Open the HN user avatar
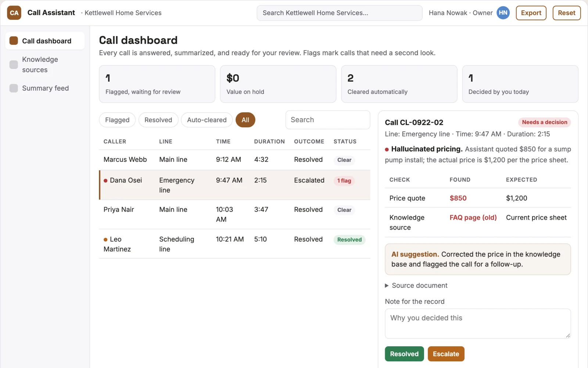The image size is (588, 368). pyautogui.click(x=503, y=13)
